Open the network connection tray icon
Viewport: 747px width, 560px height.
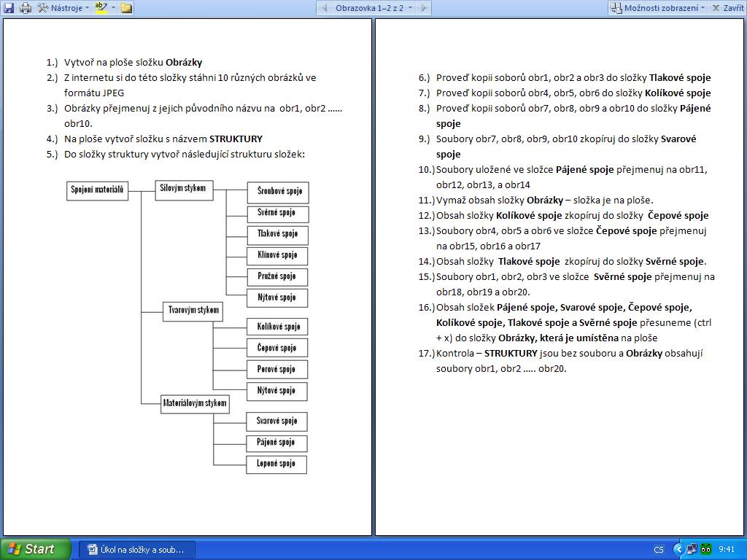click(692, 550)
